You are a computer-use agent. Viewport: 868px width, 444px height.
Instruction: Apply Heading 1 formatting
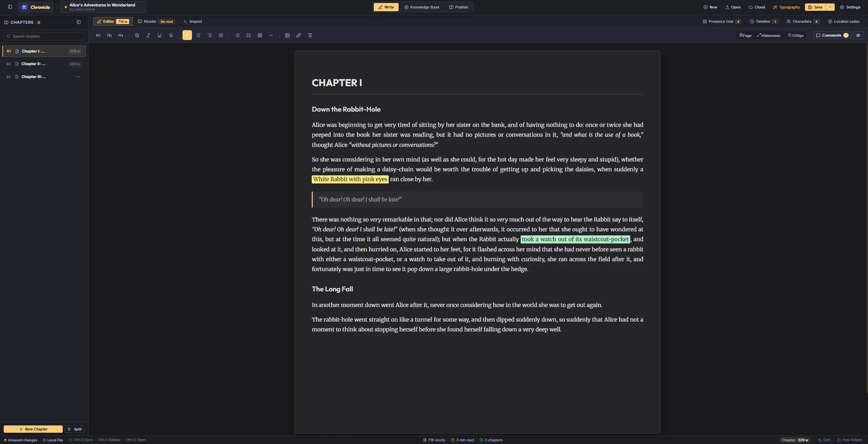pos(98,35)
